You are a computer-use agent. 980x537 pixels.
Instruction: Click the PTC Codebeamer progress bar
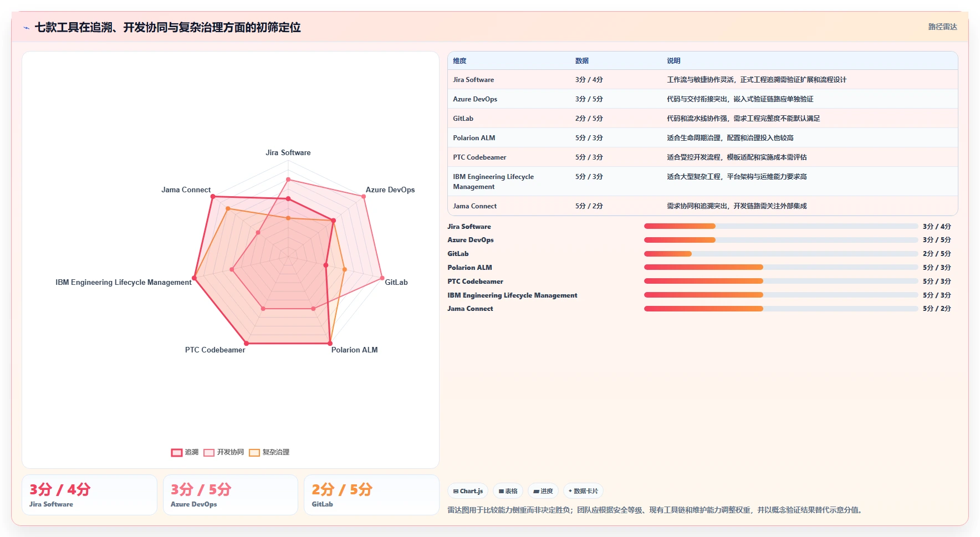click(x=780, y=281)
